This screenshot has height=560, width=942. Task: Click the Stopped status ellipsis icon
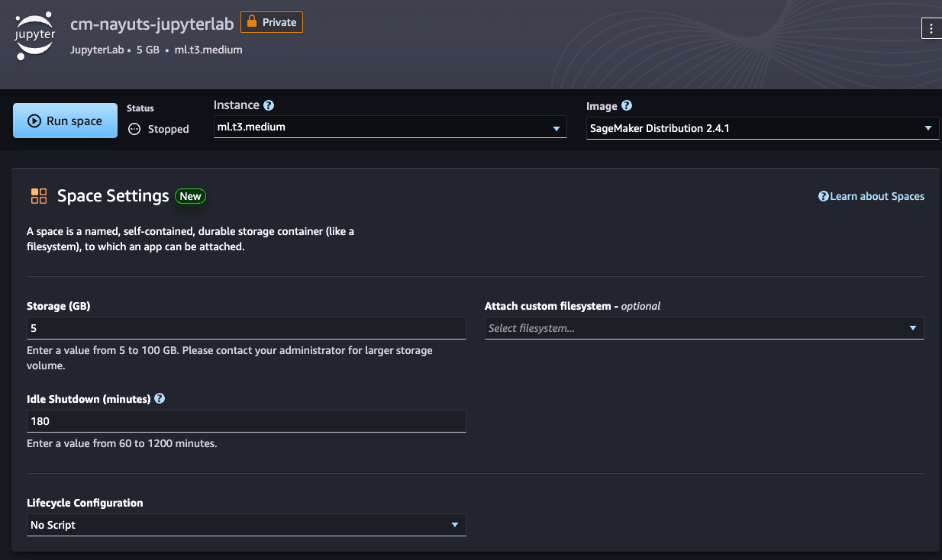(x=134, y=129)
